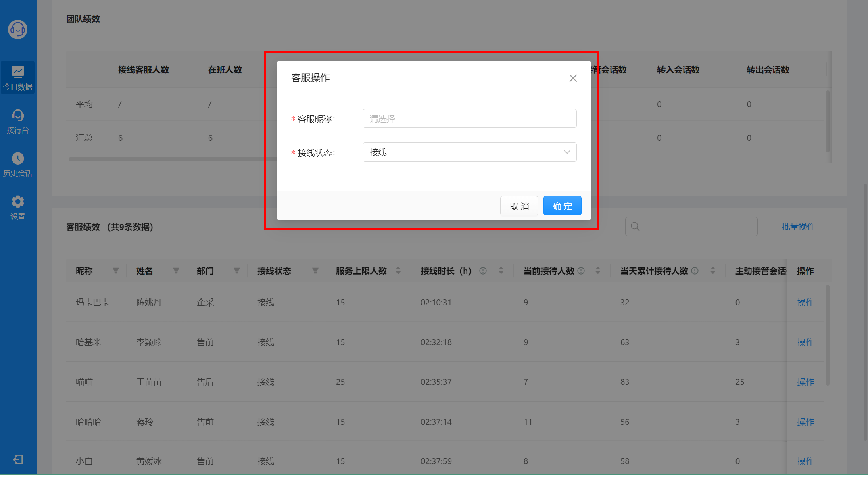
Task: Click the 接线客服人数 column header
Action: (x=144, y=70)
